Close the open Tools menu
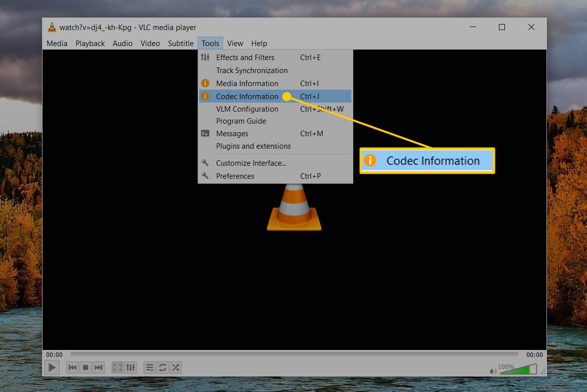The height and width of the screenshot is (392, 587). pos(210,44)
